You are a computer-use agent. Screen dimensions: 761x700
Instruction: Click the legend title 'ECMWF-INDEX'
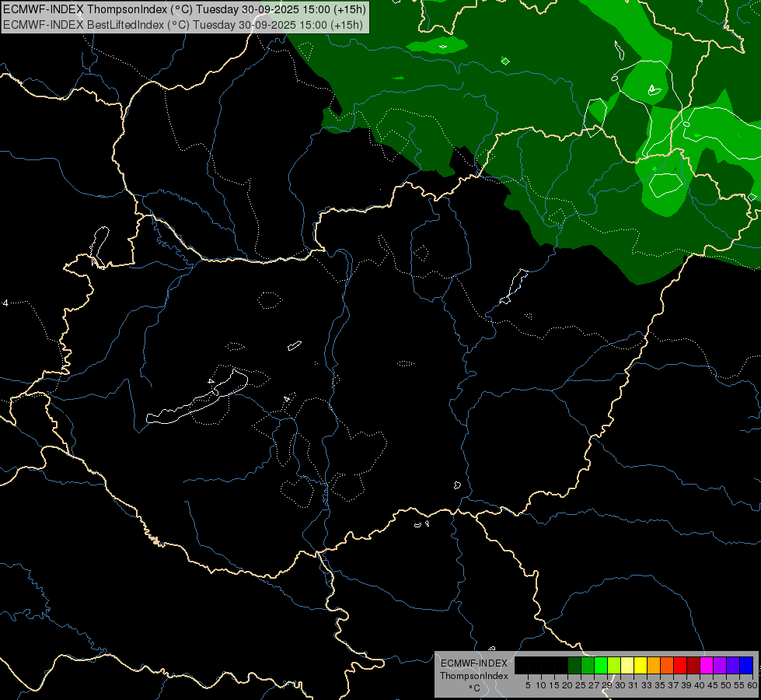474,663
